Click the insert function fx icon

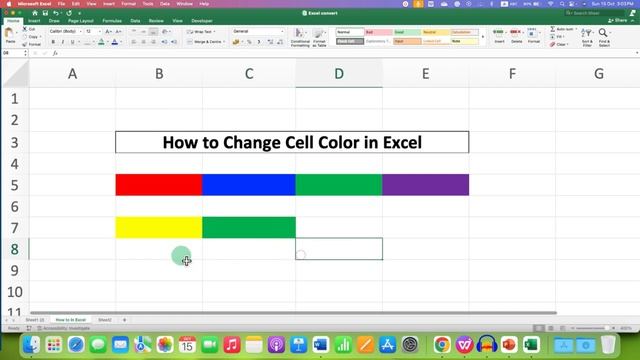pos(55,53)
